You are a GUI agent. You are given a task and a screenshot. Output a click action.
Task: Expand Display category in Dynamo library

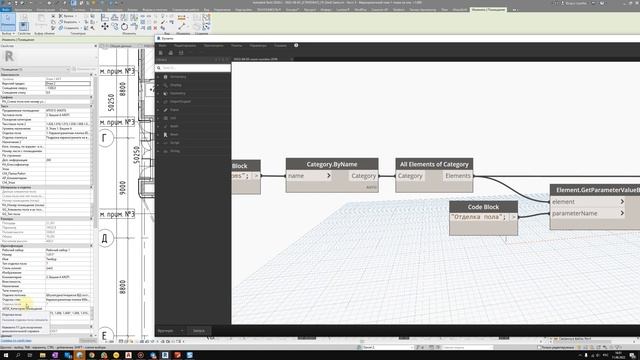(x=176, y=85)
